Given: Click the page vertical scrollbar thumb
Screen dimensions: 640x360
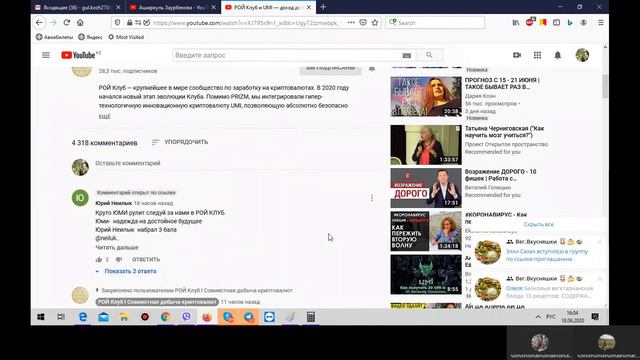Looking at the screenshot, I should (x=604, y=86).
